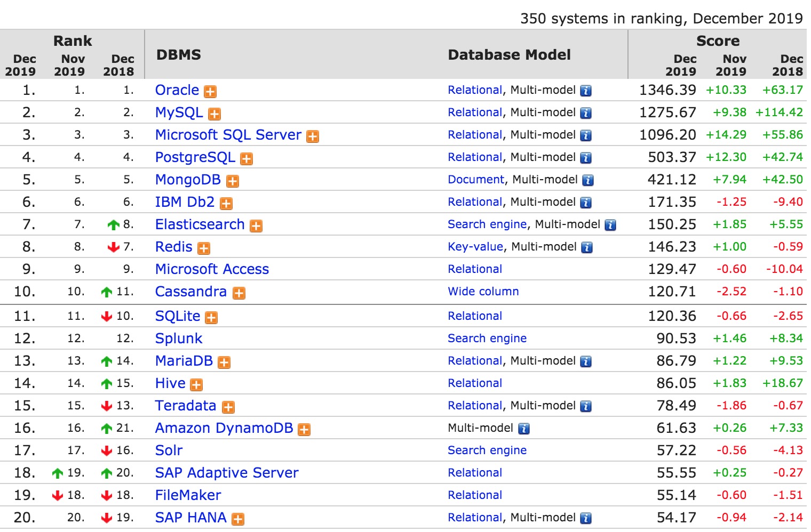
Task: Click the info icon in the Redis row
Action: (586, 247)
